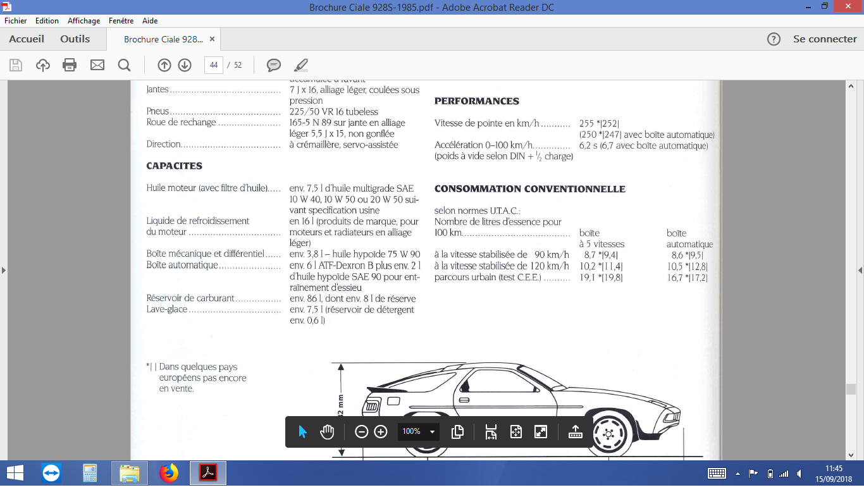The height and width of the screenshot is (504, 864).
Task: Click the dock toolbar icon
Action: [575, 431]
